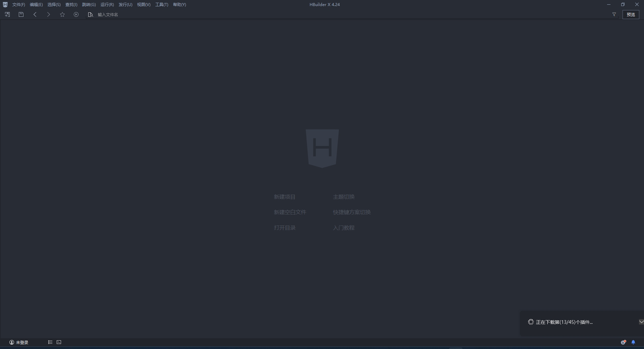Restore down the HBuilder X window
This screenshot has width=644, height=349.
pyautogui.click(x=623, y=4)
